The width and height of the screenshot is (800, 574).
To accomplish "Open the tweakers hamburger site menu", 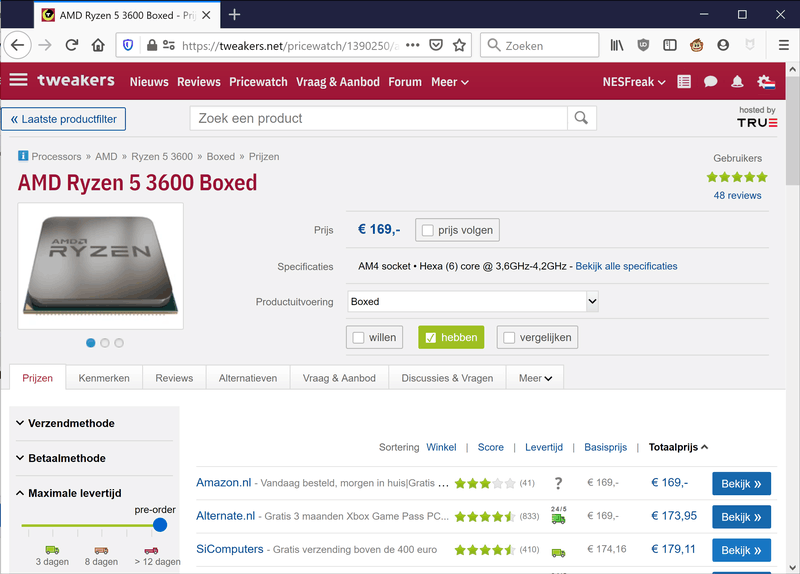I will 18,80.
